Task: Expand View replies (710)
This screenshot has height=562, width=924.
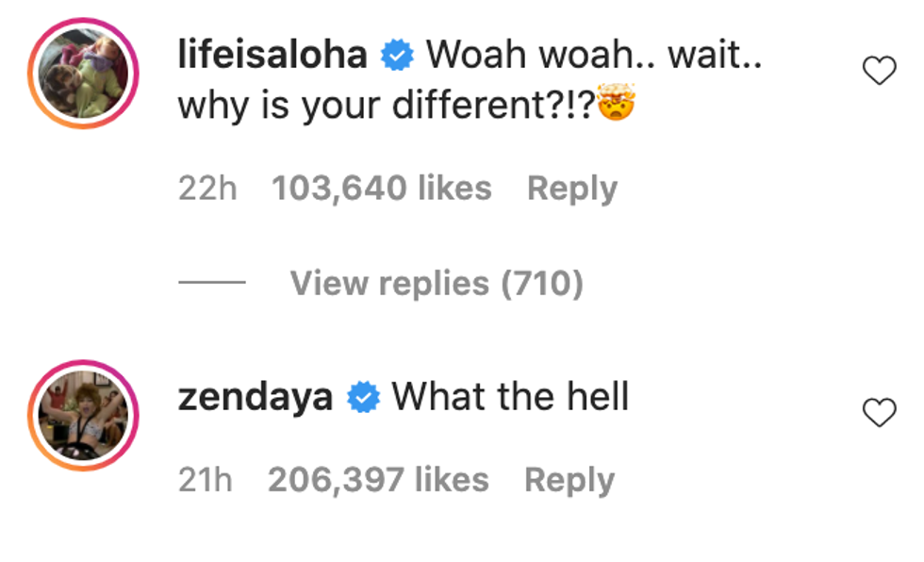Action: click(x=436, y=283)
